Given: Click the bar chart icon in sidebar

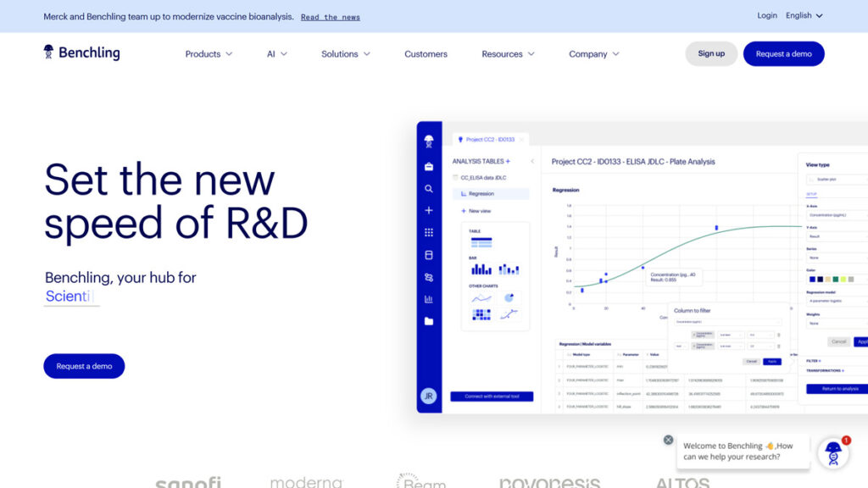Looking at the screenshot, I should coord(429,299).
